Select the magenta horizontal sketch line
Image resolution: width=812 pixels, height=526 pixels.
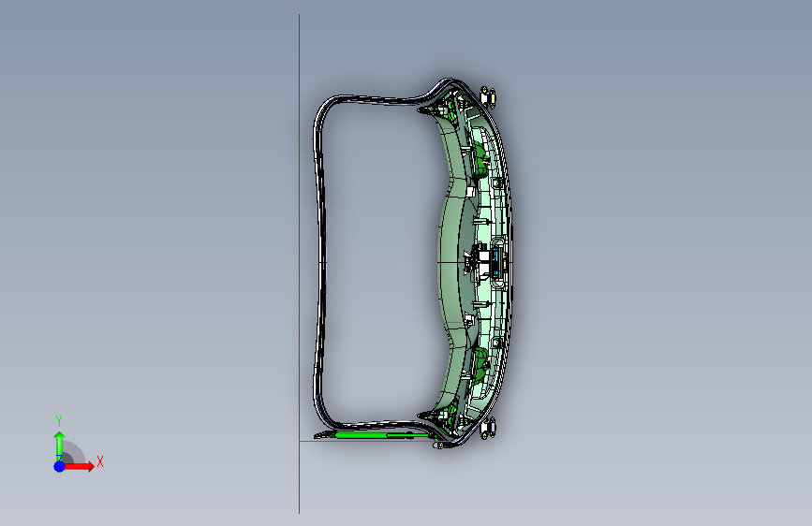[376, 442]
